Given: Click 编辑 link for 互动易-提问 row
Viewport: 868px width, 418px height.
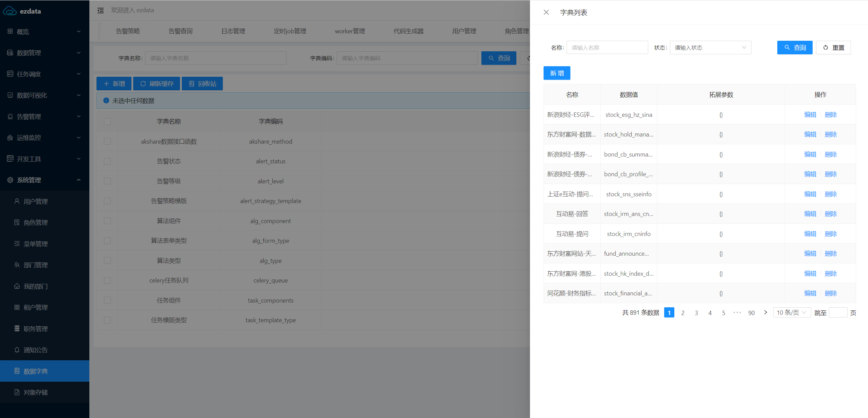Looking at the screenshot, I should coord(810,234).
